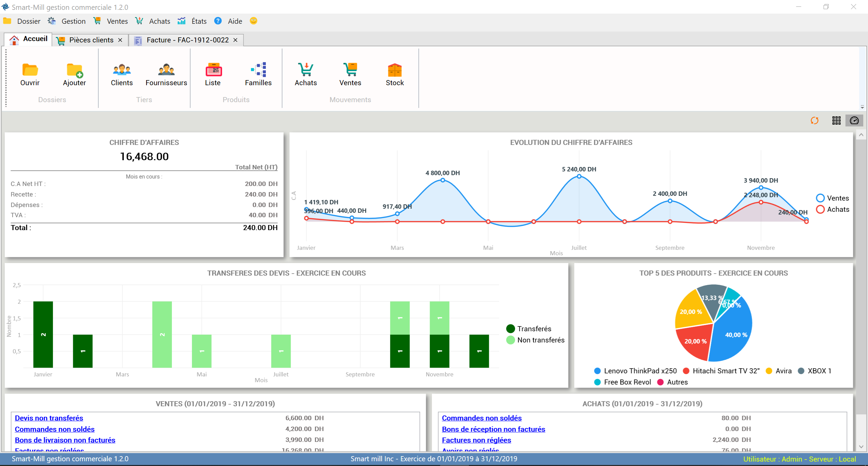Screen dimensions: 868x466
Task: Switch to the Pièces clients tab
Action: click(x=91, y=40)
